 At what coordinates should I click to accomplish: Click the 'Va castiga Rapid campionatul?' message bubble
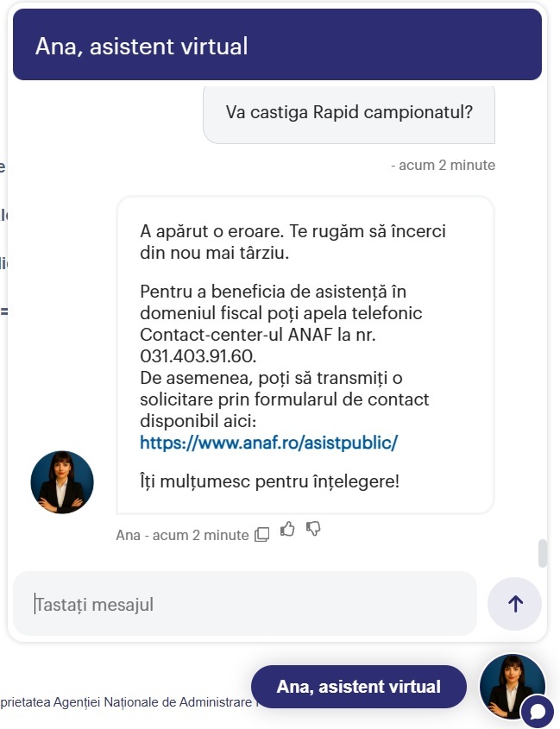(349, 112)
